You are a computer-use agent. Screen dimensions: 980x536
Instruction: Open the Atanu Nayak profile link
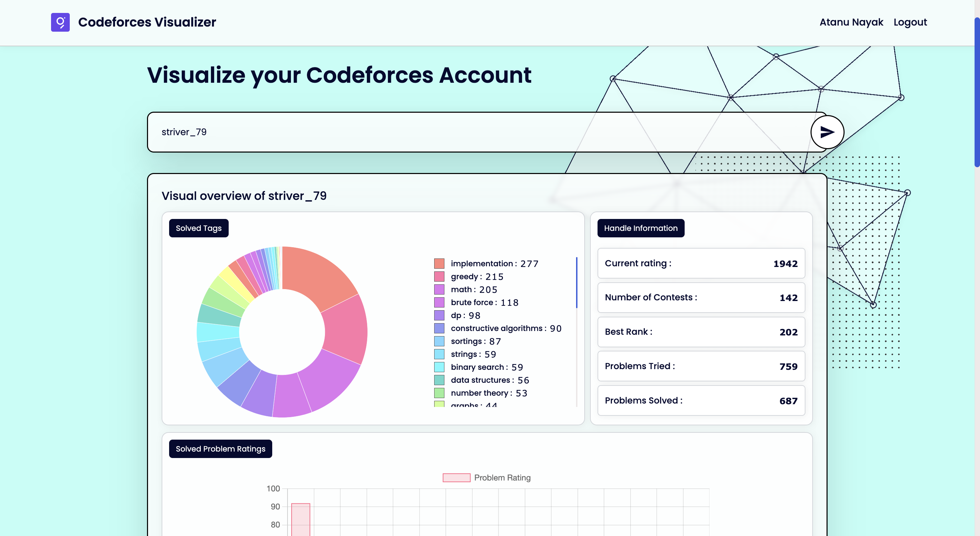[851, 22]
